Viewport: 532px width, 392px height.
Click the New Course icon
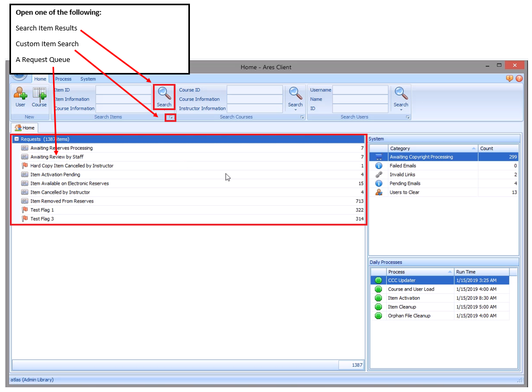pos(39,94)
